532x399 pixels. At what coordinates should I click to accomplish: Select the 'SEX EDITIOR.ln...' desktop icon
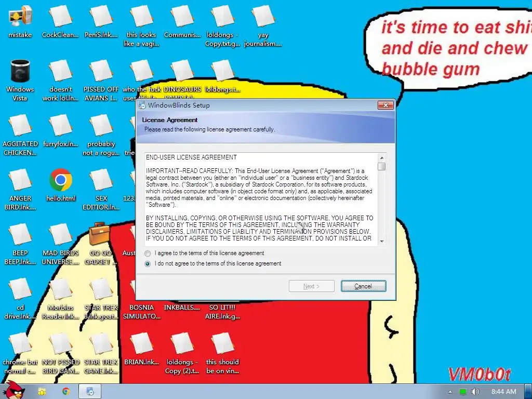click(101, 190)
